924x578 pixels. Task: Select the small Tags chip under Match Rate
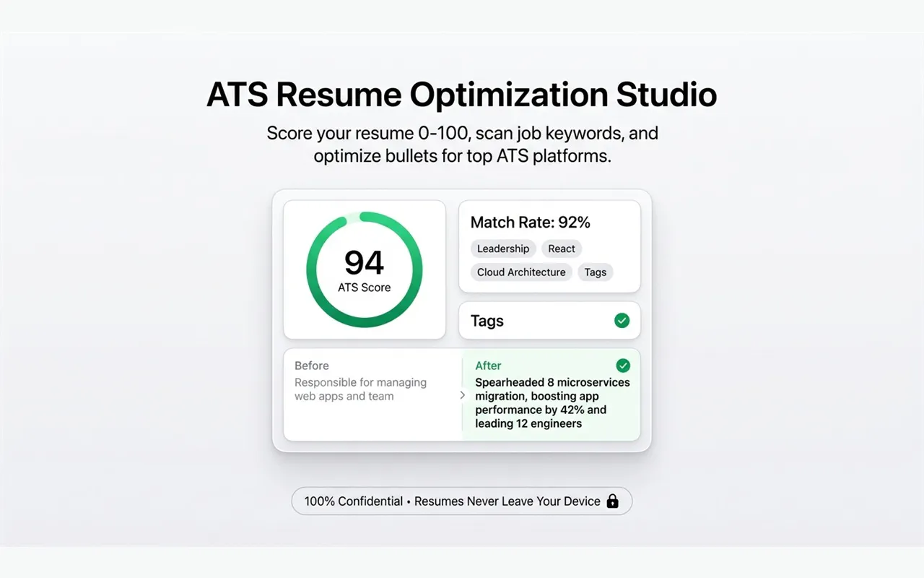click(x=596, y=272)
